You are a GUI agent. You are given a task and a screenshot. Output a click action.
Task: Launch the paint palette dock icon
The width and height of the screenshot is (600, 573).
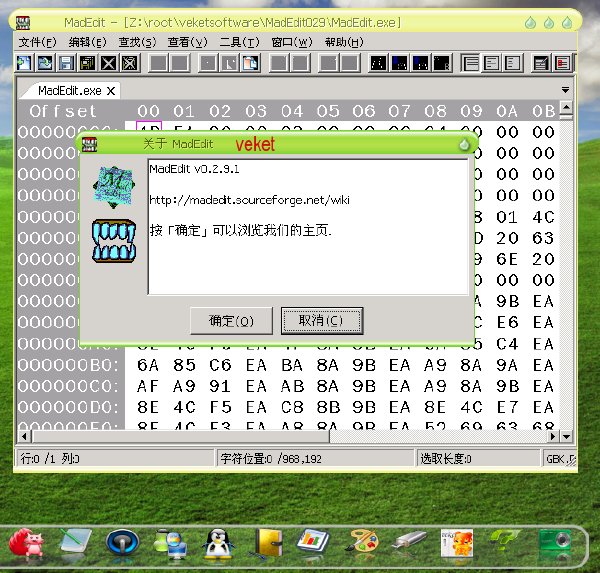click(362, 541)
